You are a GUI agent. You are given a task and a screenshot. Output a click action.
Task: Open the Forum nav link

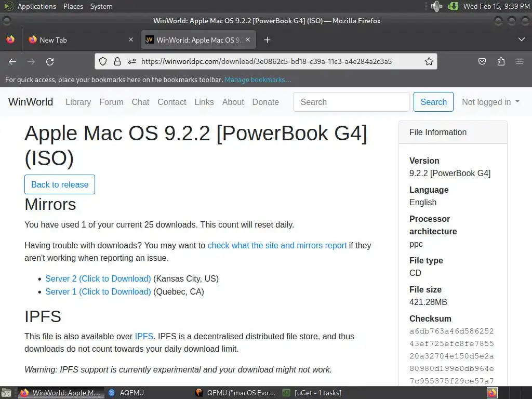pyautogui.click(x=111, y=102)
